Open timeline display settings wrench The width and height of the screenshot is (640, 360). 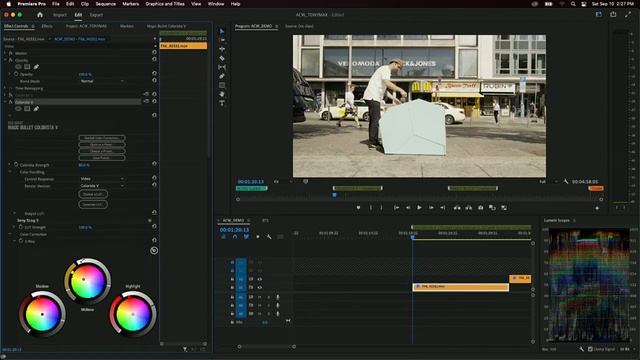click(269, 237)
